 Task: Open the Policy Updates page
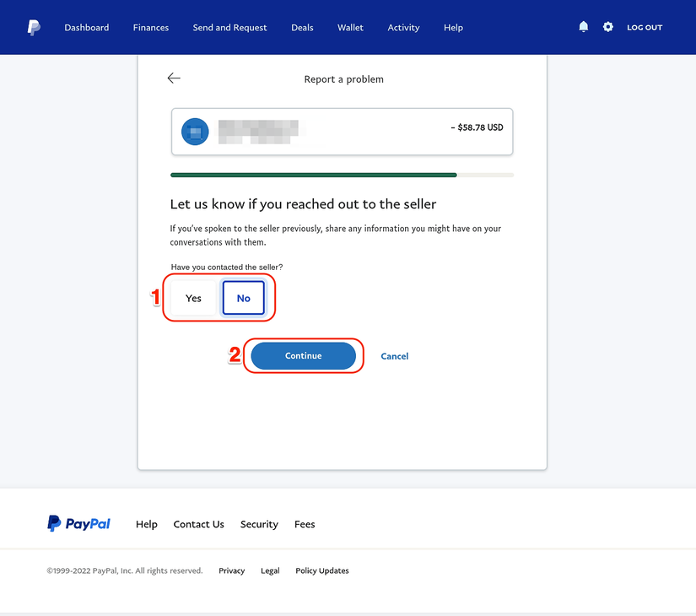(x=321, y=570)
